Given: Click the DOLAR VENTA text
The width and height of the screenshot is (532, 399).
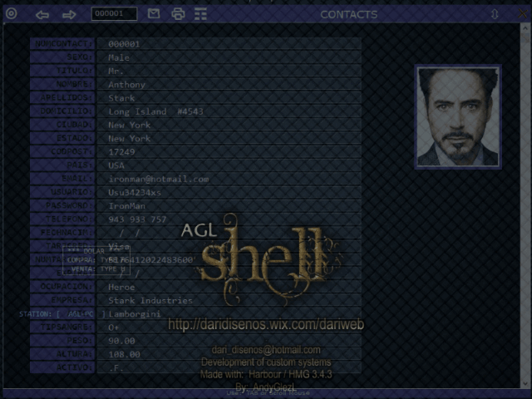Looking at the screenshot, I should pyautogui.click(x=98, y=269).
